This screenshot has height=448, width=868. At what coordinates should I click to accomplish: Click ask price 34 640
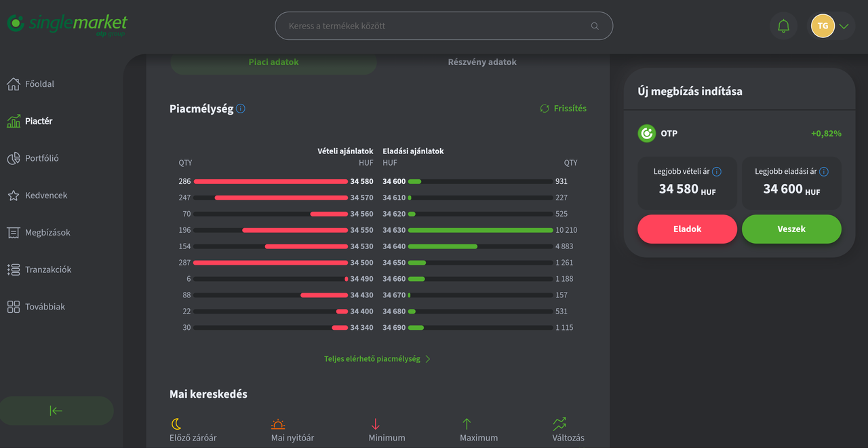(x=394, y=246)
